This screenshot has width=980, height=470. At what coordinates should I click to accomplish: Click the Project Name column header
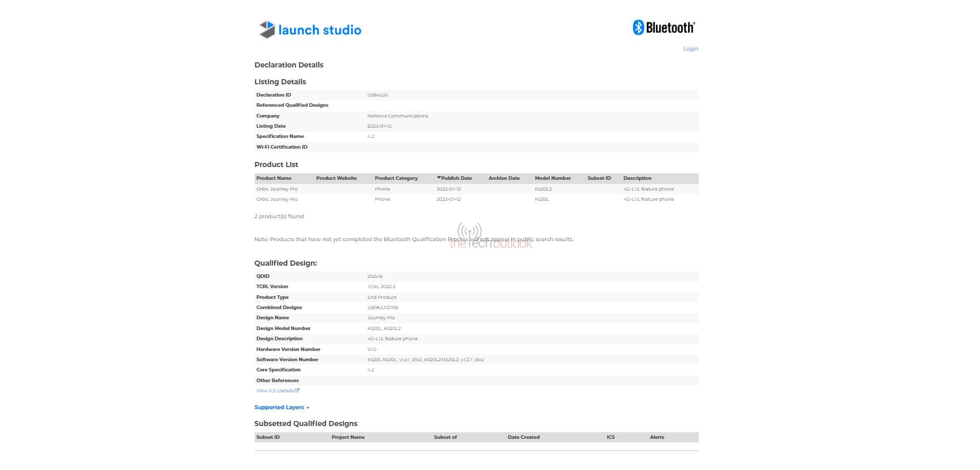(x=348, y=437)
